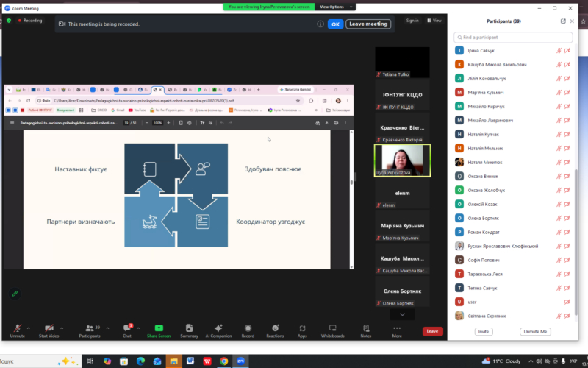Open Microsoft Edge from the taskbar
Image resolution: width=588 pixels, height=368 pixels.
coord(140,361)
